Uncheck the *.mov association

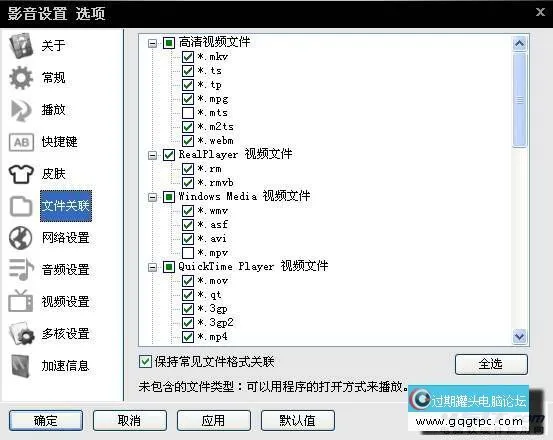coord(188,281)
